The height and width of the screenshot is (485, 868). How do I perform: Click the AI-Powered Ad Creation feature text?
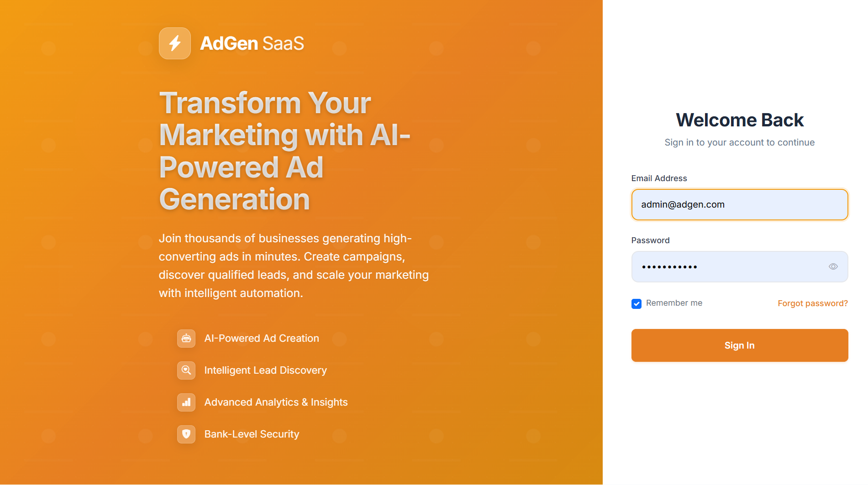coord(262,339)
